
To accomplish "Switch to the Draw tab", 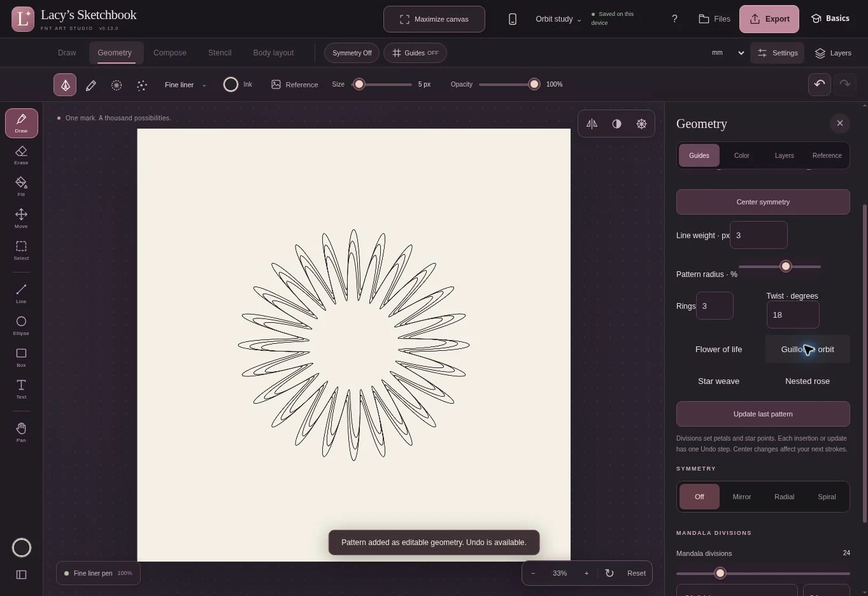I will click(x=67, y=53).
